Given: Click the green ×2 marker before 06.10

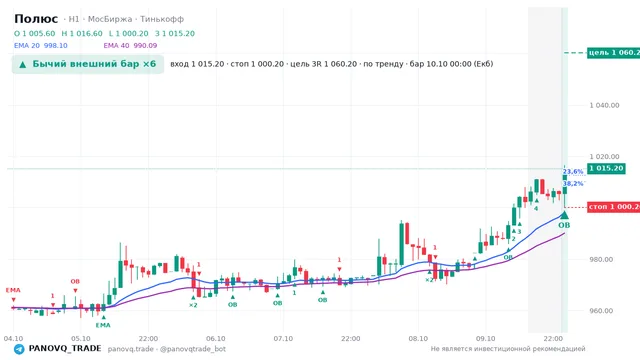Looking at the screenshot, I should click(x=193, y=302).
